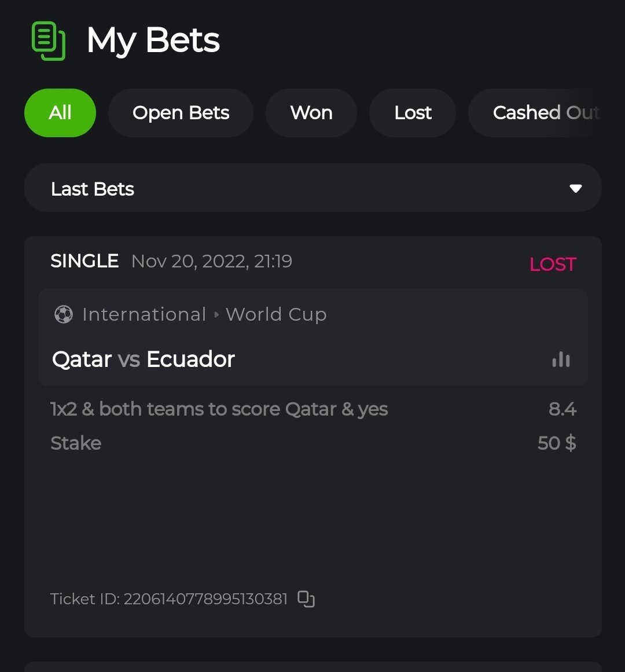The image size is (625, 672).
Task: Click the soccer ball sport icon
Action: tap(64, 314)
